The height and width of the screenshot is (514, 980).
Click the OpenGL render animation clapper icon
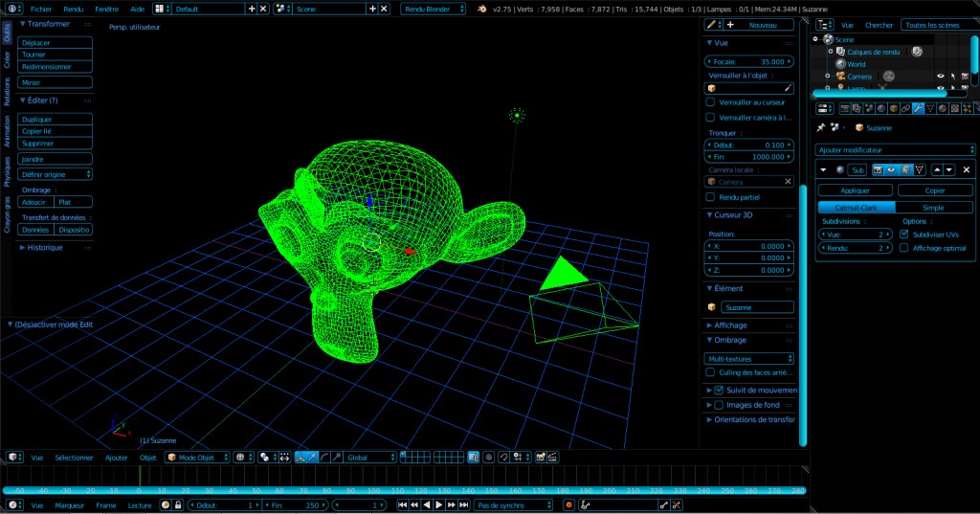[553, 458]
